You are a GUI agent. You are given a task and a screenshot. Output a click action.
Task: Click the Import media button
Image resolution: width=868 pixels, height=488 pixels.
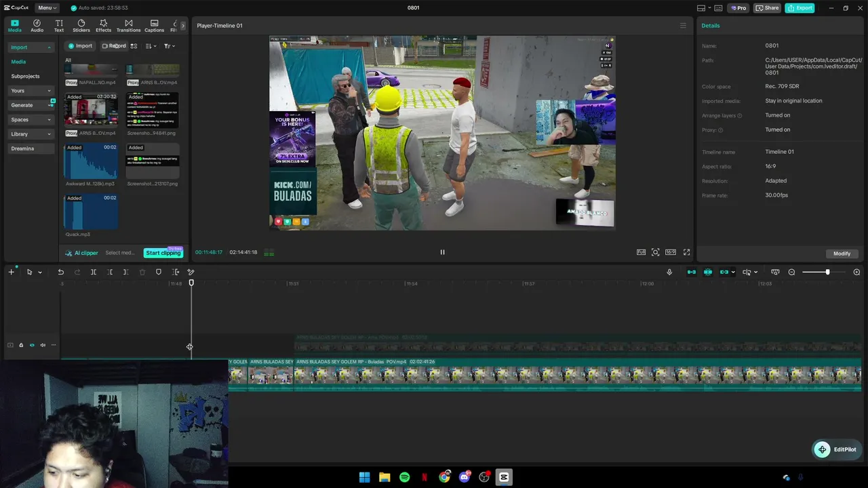80,46
